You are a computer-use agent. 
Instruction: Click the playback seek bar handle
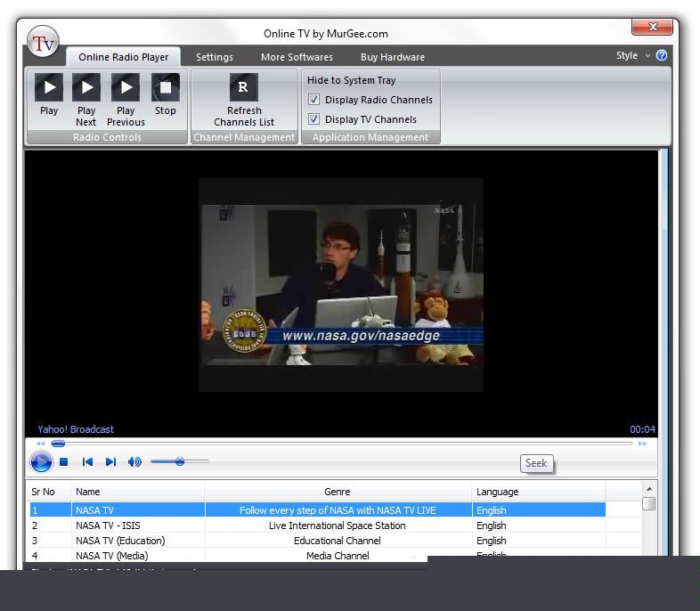[58, 444]
